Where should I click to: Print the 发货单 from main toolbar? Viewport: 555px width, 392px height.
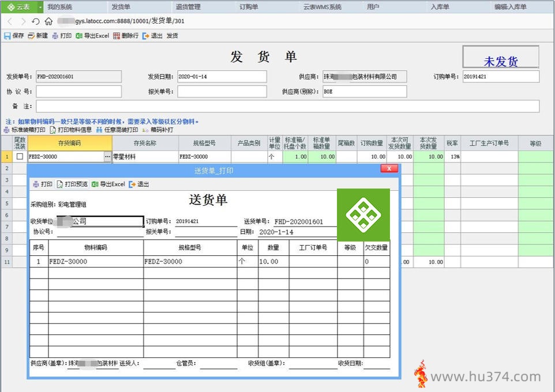[62, 36]
